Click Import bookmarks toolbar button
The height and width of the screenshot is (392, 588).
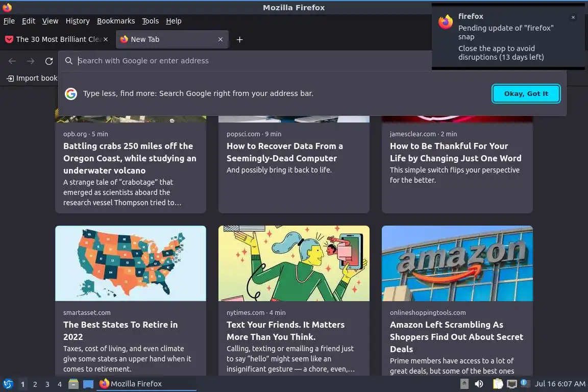(x=32, y=78)
